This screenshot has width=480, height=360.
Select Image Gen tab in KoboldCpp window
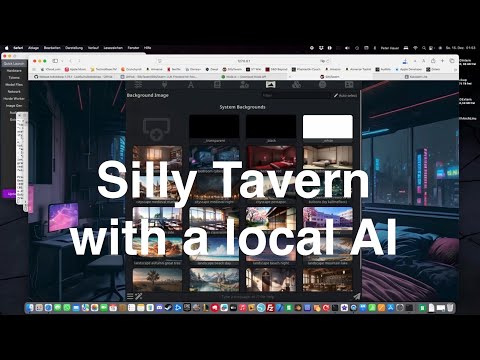(x=14, y=106)
